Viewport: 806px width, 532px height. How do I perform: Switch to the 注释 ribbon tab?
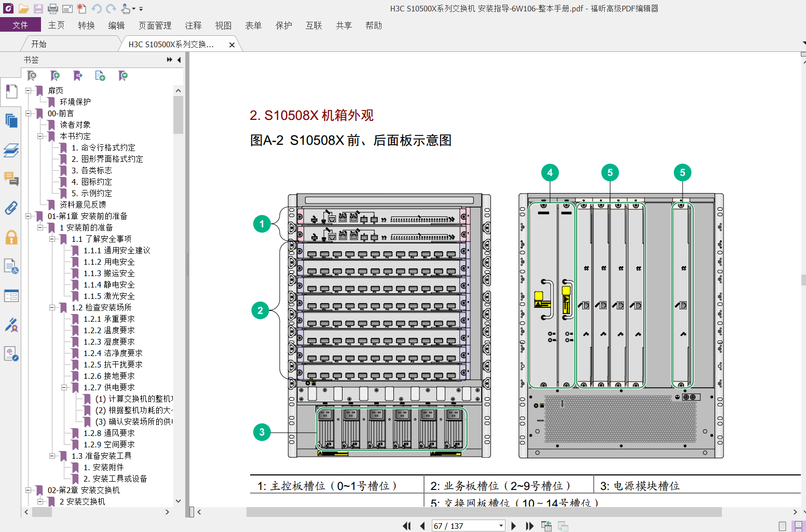[193, 25]
